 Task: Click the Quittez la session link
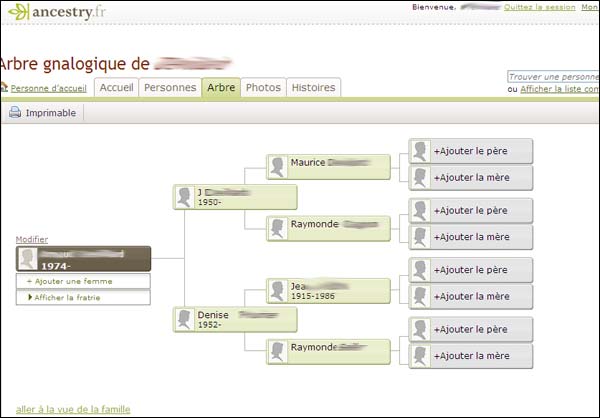point(540,7)
